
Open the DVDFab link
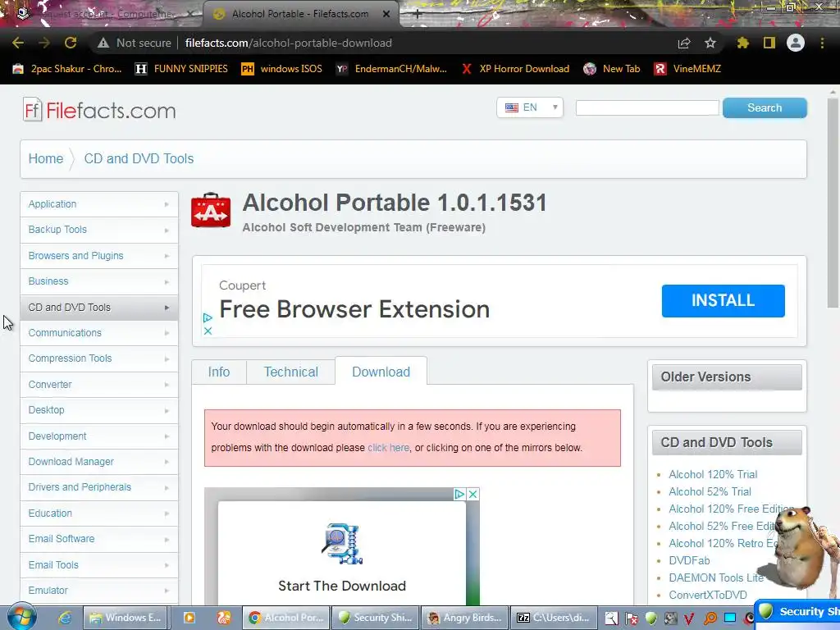point(689,561)
